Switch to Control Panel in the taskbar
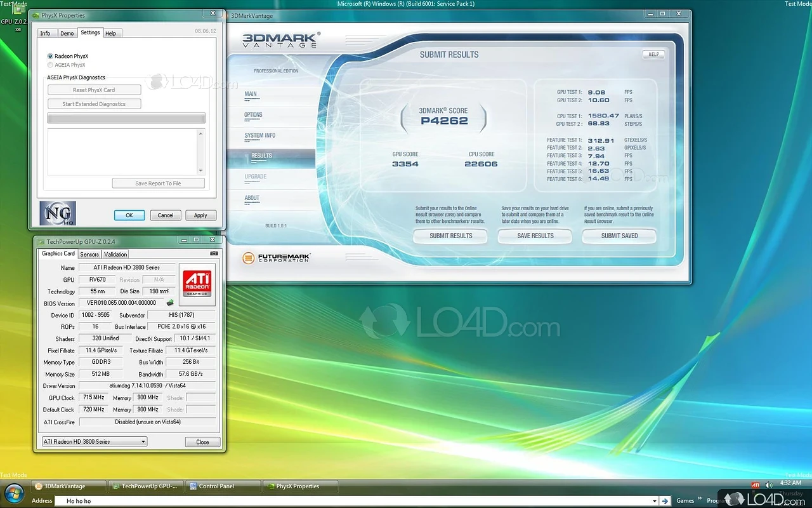 (224, 486)
